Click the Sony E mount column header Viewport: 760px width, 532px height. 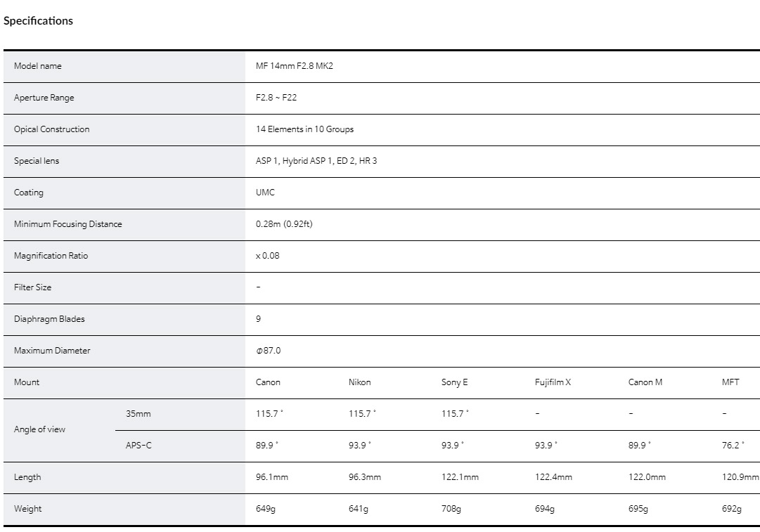pos(454,382)
